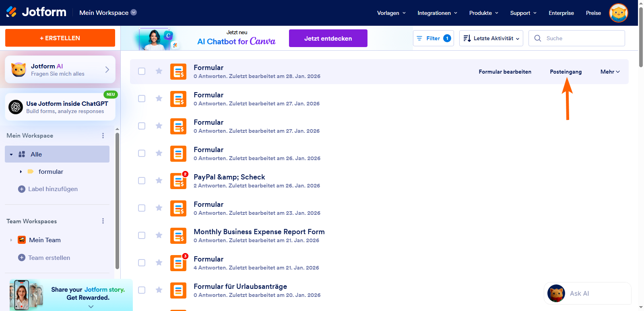
Task: Star the PayPal & Scheck form
Action: coord(159,181)
